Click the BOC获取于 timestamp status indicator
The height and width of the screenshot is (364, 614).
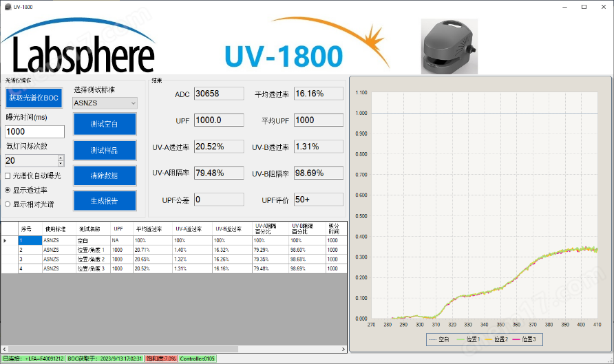105,358
